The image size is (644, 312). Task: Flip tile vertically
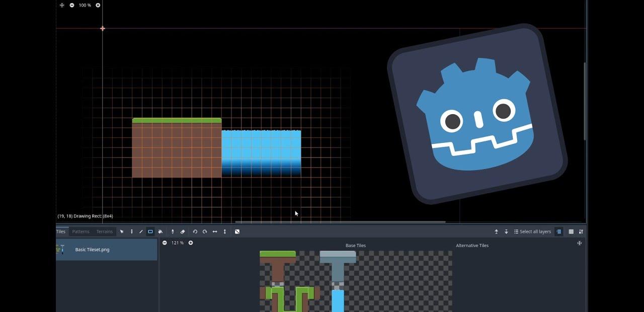225,231
